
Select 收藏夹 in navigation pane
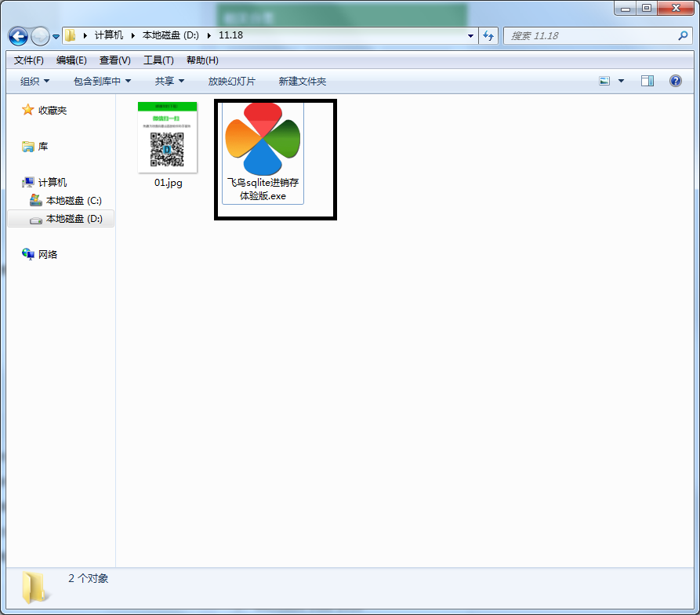point(53,111)
